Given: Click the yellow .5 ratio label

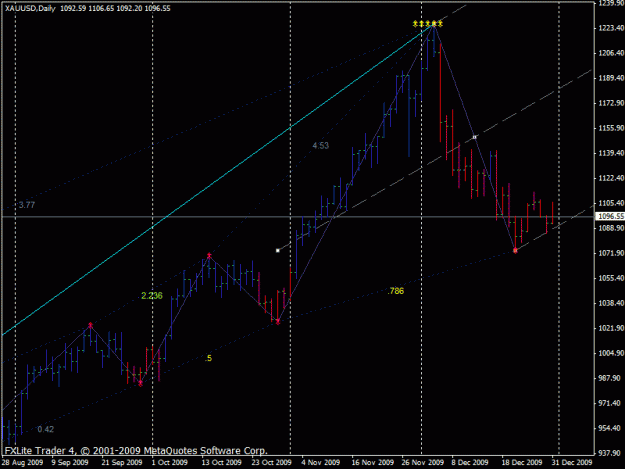Looking at the screenshot, I should pos(208,359).
